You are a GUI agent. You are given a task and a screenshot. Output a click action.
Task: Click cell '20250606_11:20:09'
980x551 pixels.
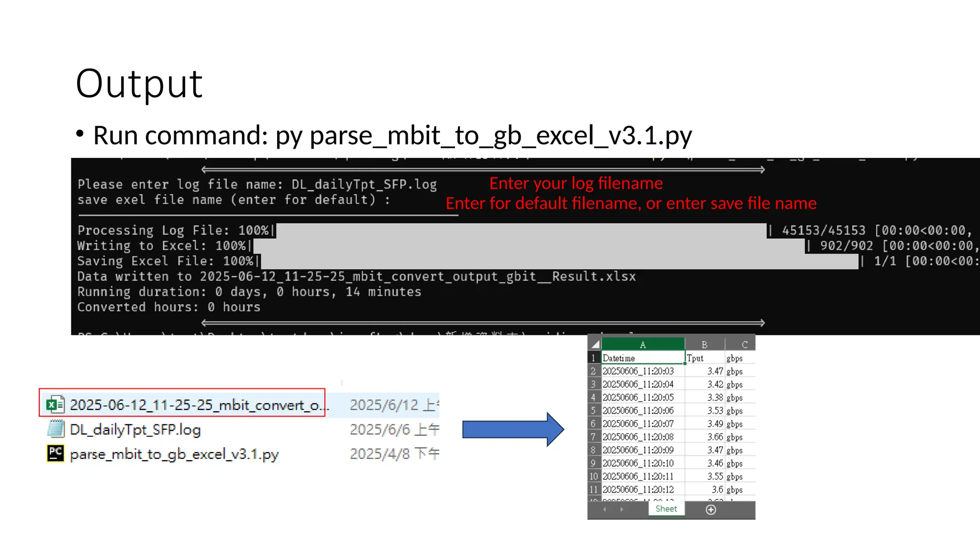click(643, 450)
